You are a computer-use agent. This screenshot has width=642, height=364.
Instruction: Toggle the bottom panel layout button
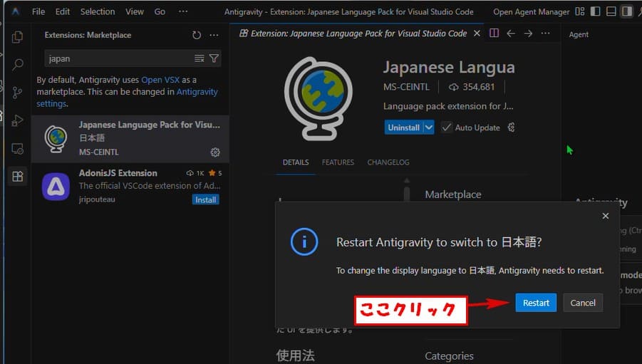click(611, 11)
